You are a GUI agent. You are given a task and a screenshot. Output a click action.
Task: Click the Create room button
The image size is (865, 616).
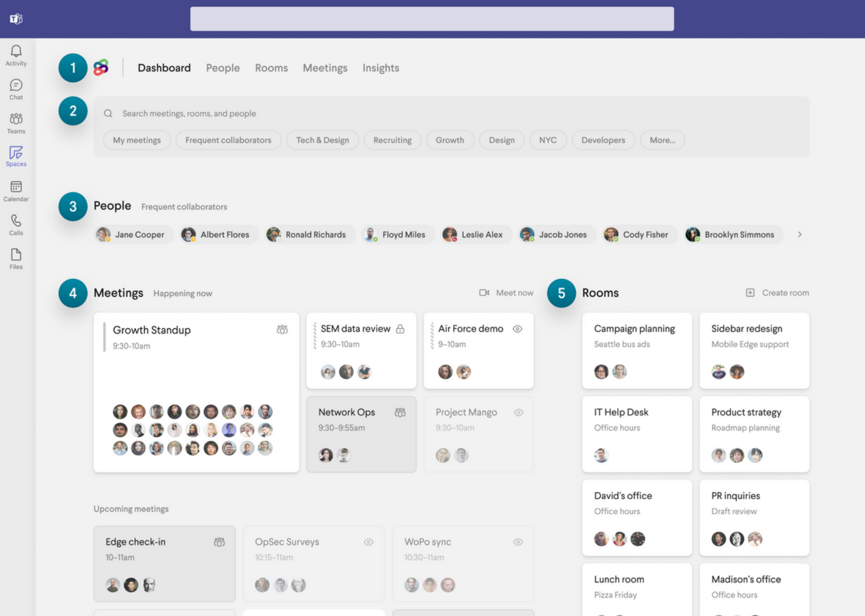(x=776, y=292)
